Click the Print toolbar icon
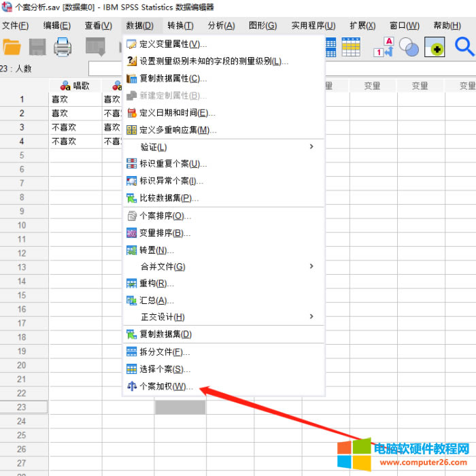The height and width of the screenshot is (476, 476). [63, 47]
